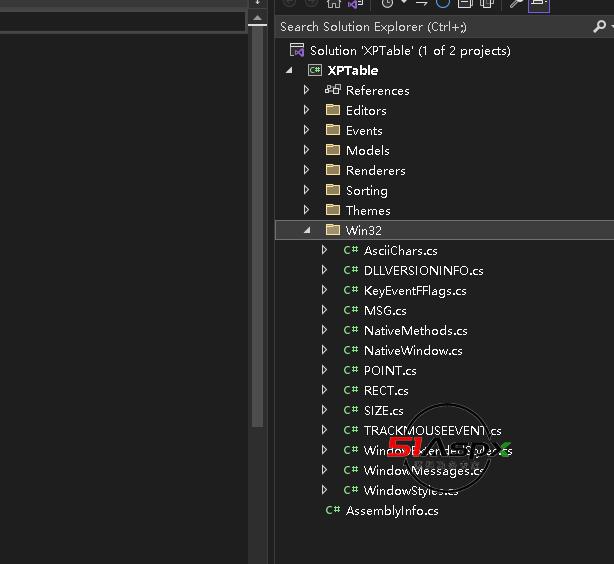This screenshot has height=564, width=614.
Task: Click the solution icon beside Solution 'XPTable'
Action: [x=296, y=50]
